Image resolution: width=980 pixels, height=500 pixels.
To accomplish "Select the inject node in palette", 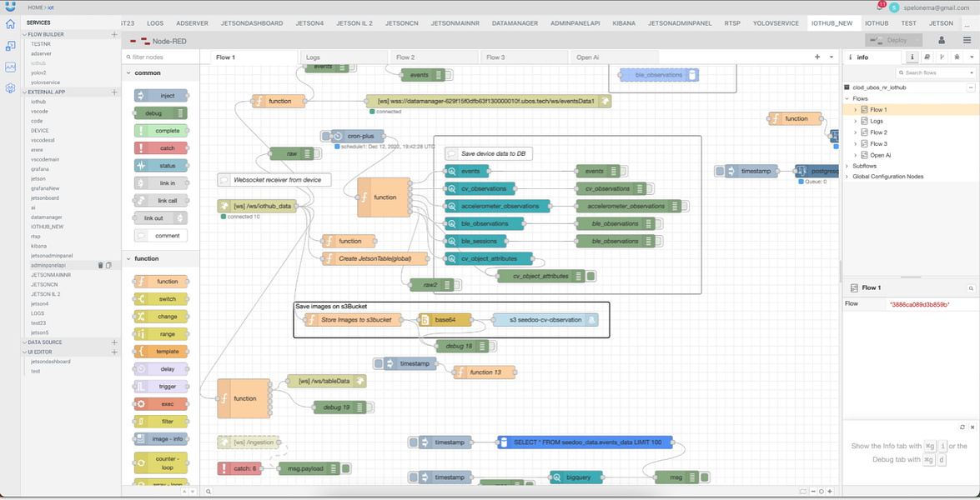I will point(161,96).
